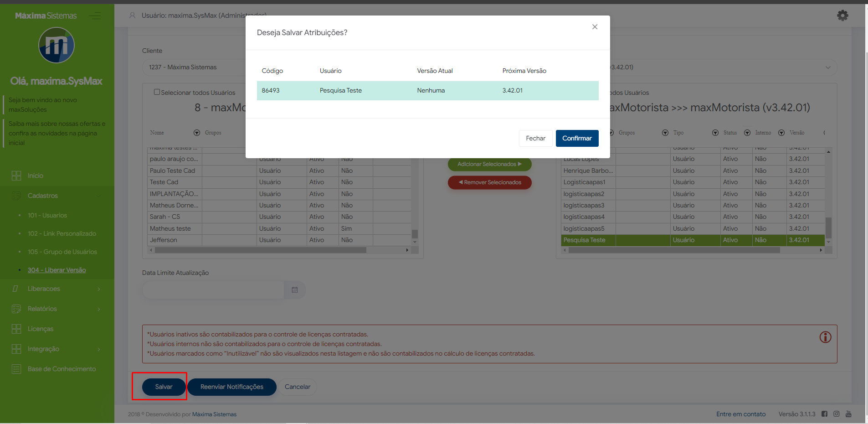
Task: Expand the Relatórios sidebar chevron
Action: tap(99, 309)
